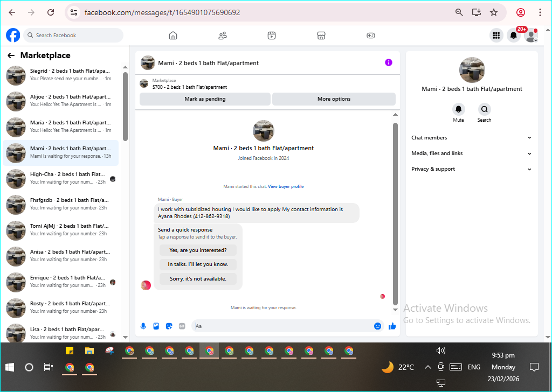Click the browser zoom magnifier icon
This screenshot has height=392, width=552.
459,13
